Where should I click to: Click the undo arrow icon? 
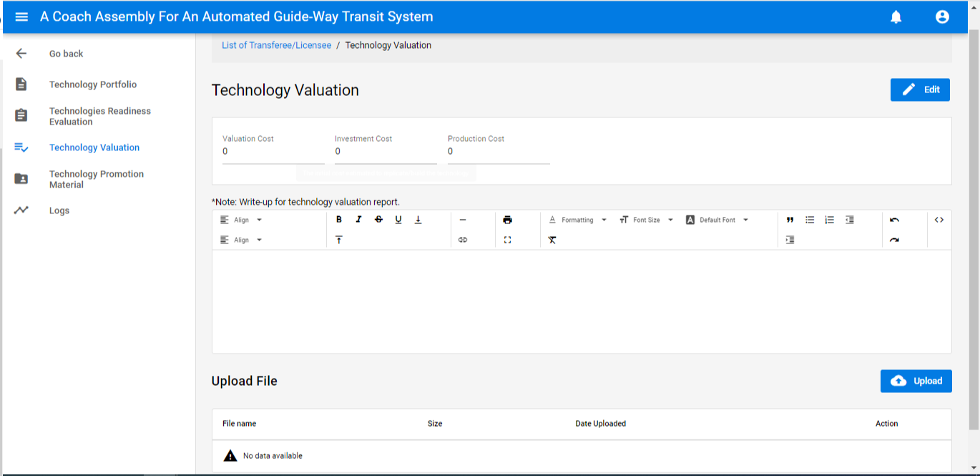click(894, 220)
